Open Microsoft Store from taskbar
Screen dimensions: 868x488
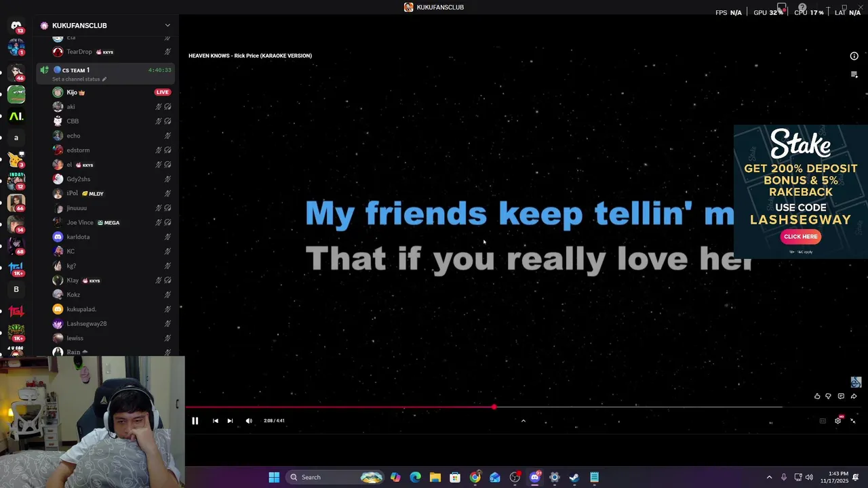point(455,477)
